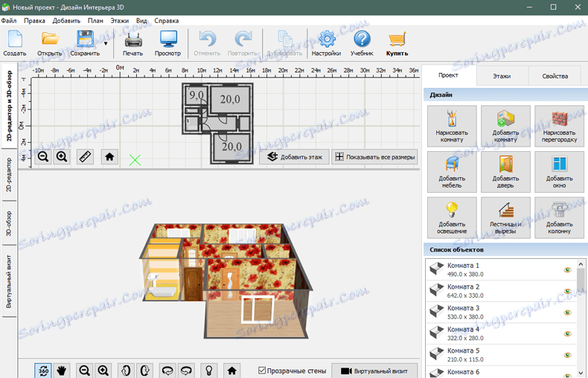Activate the hand pan tool
588x378 pixels.
(x=62, y=371)
